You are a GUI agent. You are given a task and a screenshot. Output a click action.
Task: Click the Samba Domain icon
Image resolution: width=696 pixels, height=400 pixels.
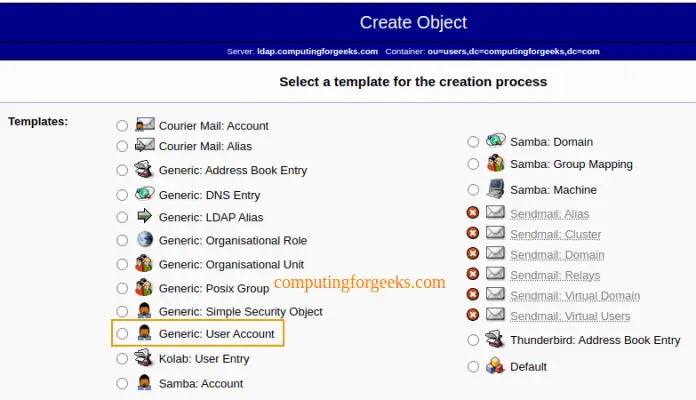495,142
